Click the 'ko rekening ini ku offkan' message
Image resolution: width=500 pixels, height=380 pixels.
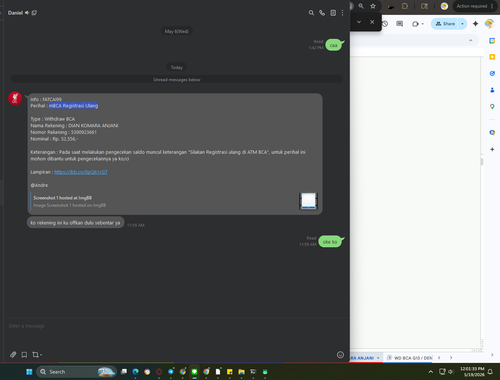tap(75, 223)
